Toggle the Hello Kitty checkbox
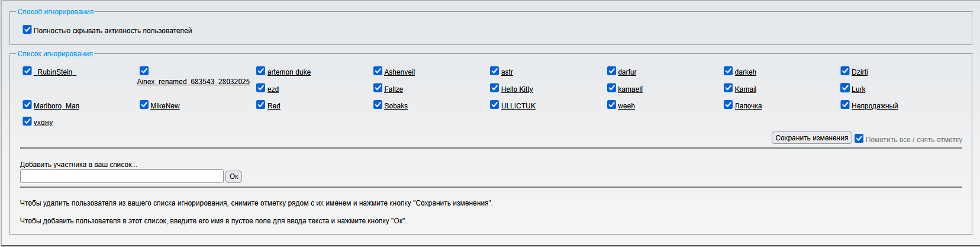The image size is (980, 247). point(495,88)
